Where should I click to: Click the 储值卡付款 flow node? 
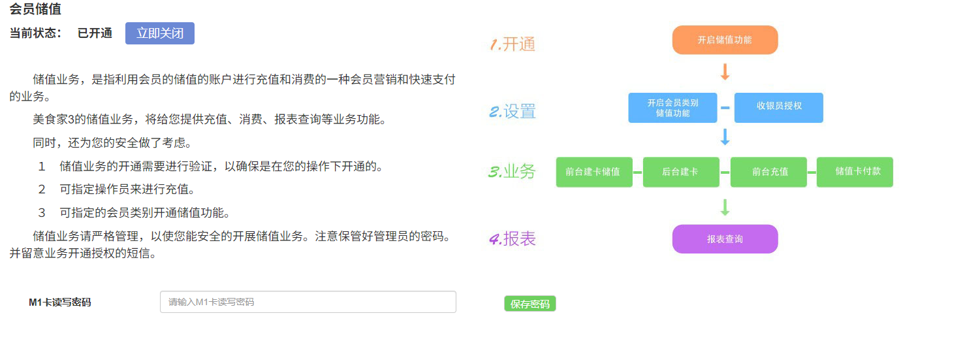(855, 172)
